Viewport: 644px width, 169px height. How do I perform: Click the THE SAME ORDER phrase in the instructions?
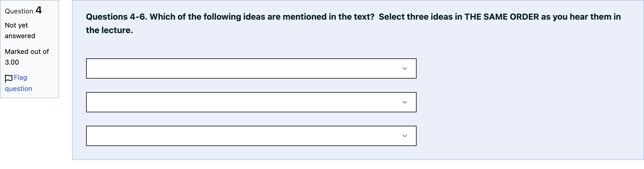502,17
